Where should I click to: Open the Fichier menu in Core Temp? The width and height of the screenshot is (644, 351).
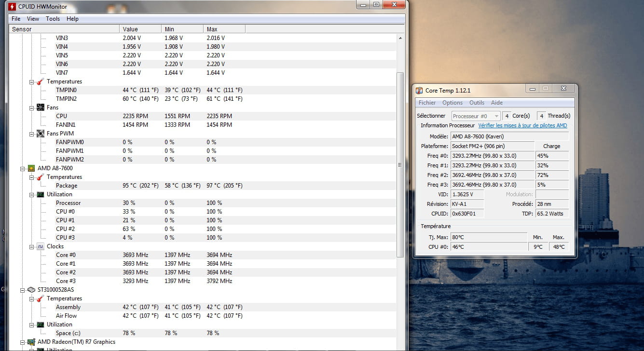click(x=427, y=103)
